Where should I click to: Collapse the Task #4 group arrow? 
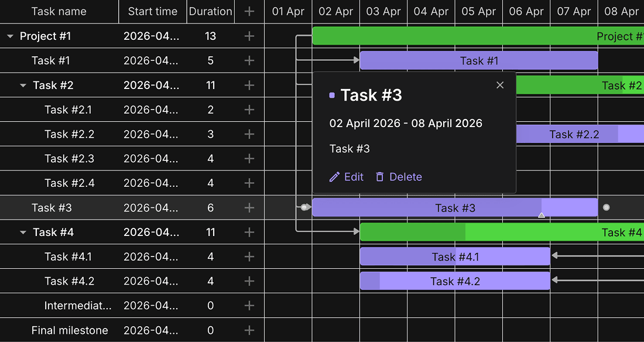pyautogui.click(x=23, y=232)
